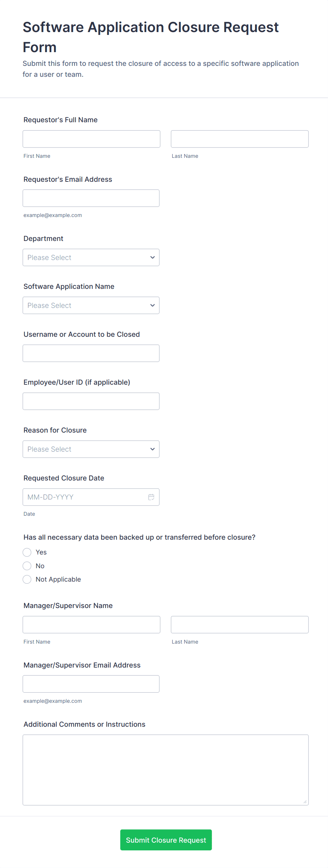Click the requestor's First Name field
328x868 pixels.
coord(91,139)
